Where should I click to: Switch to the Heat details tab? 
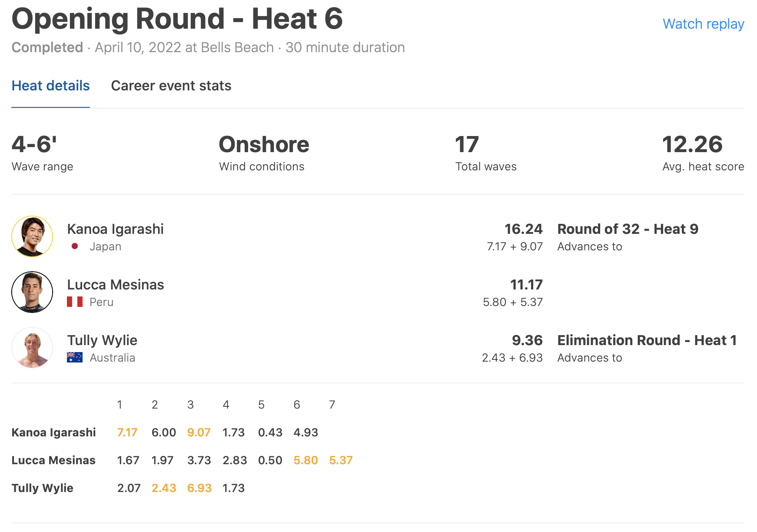point(50,86)
